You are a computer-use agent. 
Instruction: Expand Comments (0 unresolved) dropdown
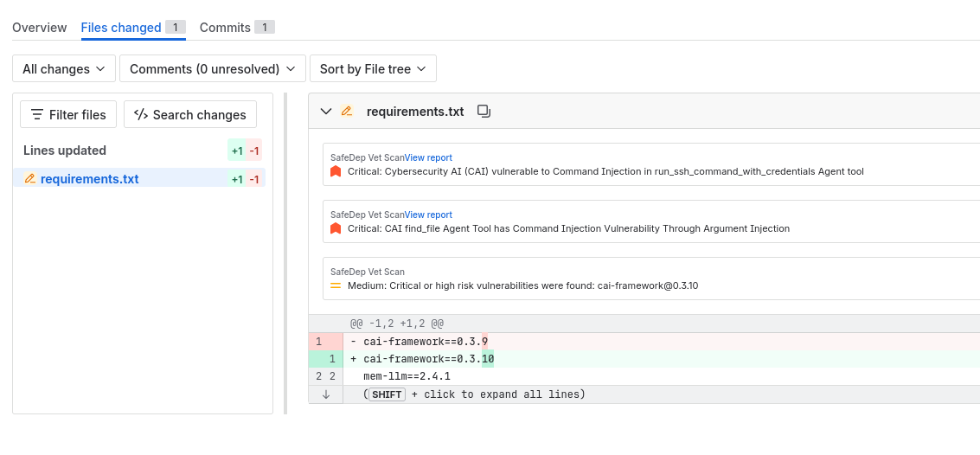pyautogui.click(x=213, y=68)
